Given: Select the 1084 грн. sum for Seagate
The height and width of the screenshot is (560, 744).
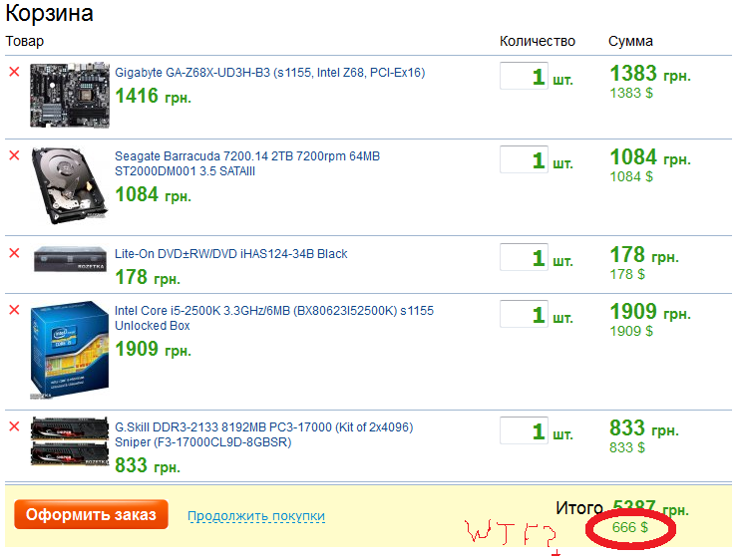Looking at the screenshot, I should point(650,157).
